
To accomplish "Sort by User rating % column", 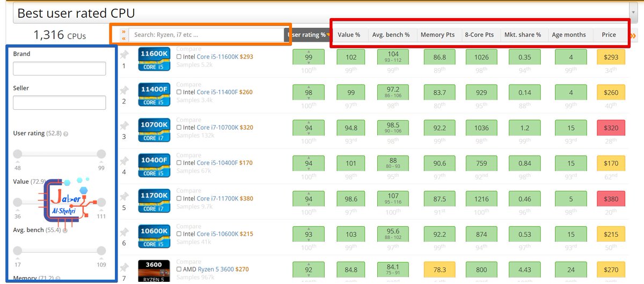I will coord(308,35).
